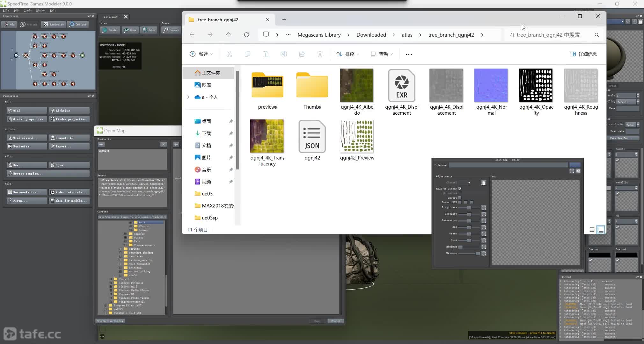Click the paste clipboard icon in Edit Map adjustments
The width and height of the screenshot is (644, 344).
coord(484,183)
